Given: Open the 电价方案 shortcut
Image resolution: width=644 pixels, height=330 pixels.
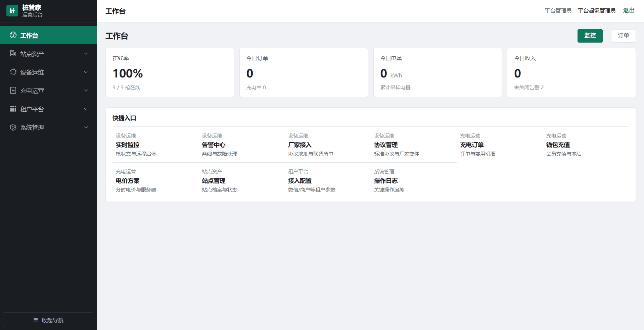Looking at the screenshot, I should click(x=155, y=180).
